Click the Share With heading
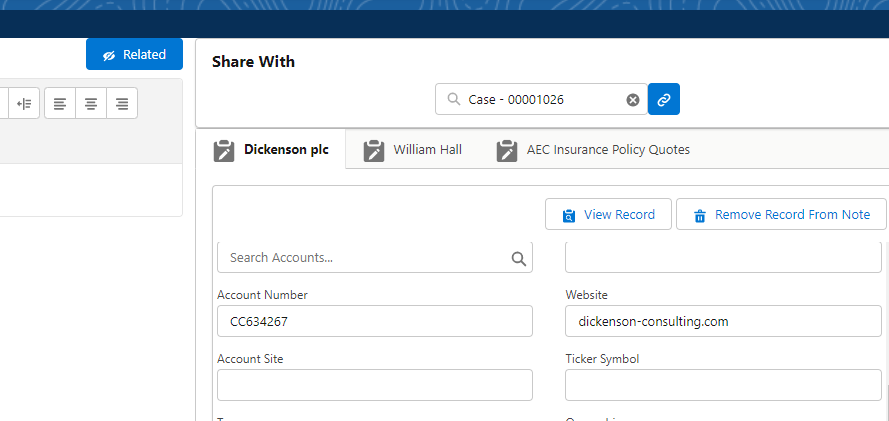The width and height of the screenshot is (889, 421). coord(253,61)
